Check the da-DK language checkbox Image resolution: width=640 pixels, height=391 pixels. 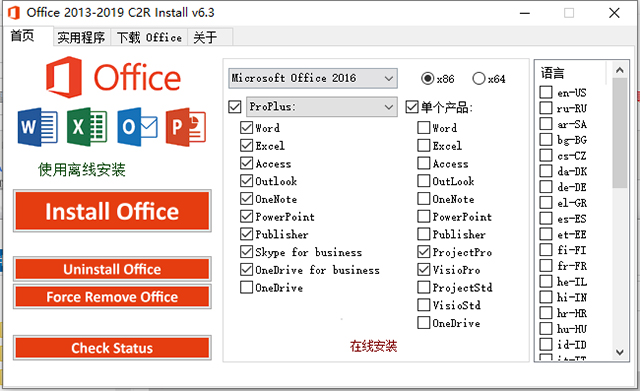pos(546,171)
